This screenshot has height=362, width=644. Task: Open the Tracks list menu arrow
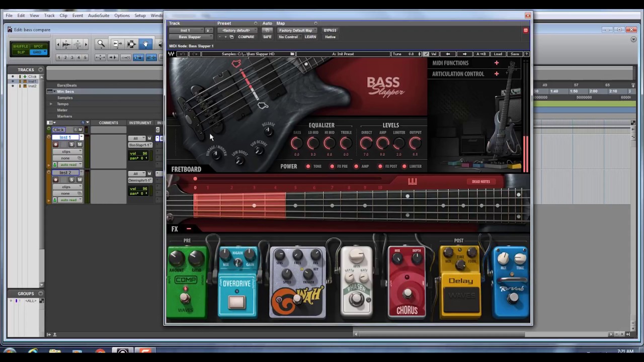(x=41, y=70)
